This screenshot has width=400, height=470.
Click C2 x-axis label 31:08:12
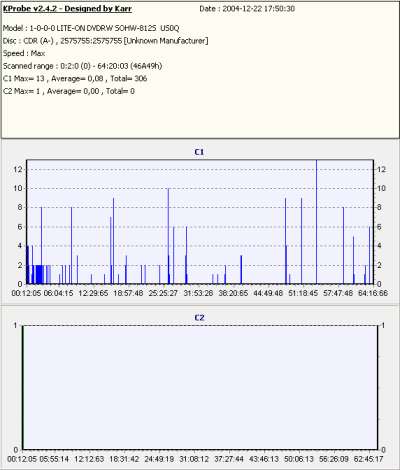194,459
